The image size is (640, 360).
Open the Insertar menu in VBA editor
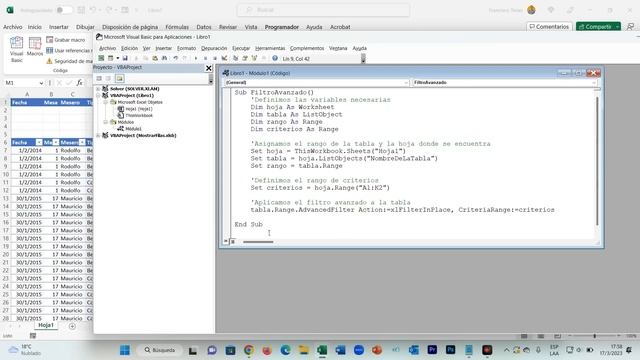click(163, 48)
